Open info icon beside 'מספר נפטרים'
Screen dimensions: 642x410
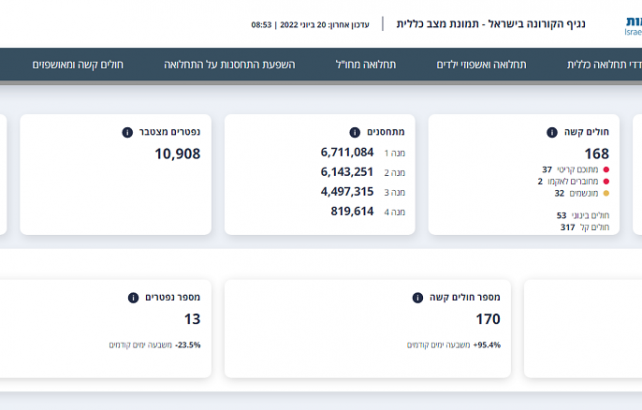132,298
